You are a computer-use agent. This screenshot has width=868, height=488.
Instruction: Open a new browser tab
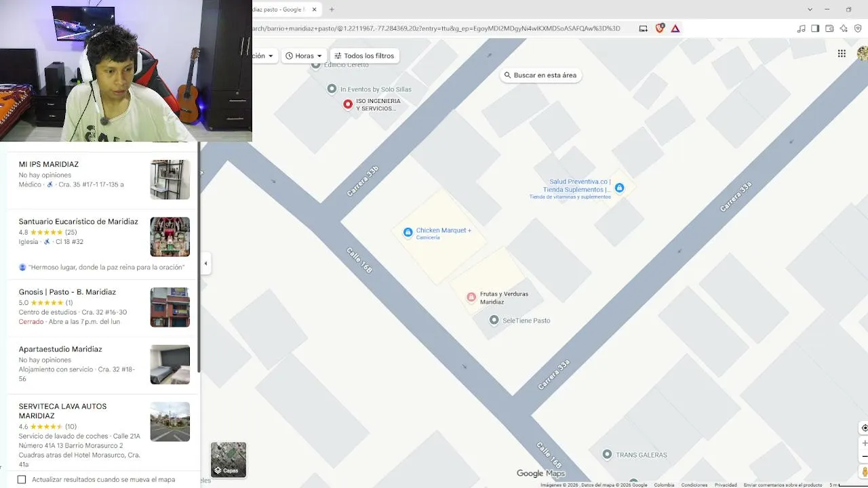click(332, 9)
